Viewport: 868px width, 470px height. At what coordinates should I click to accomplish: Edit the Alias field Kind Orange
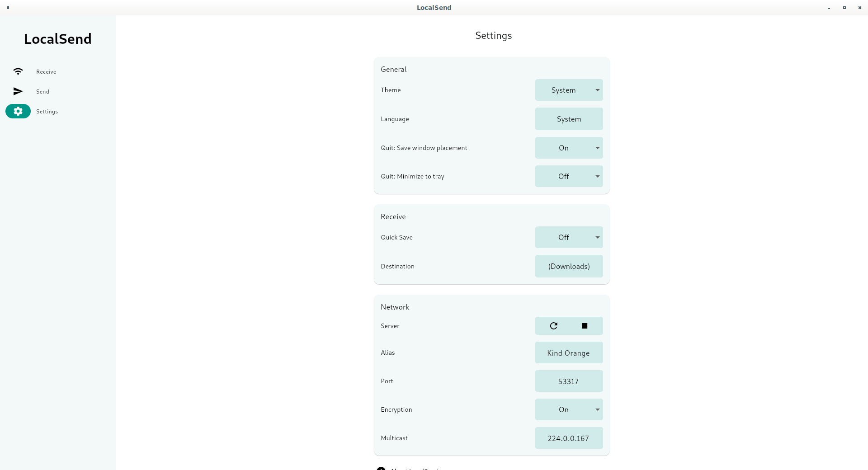pos(569,352)
